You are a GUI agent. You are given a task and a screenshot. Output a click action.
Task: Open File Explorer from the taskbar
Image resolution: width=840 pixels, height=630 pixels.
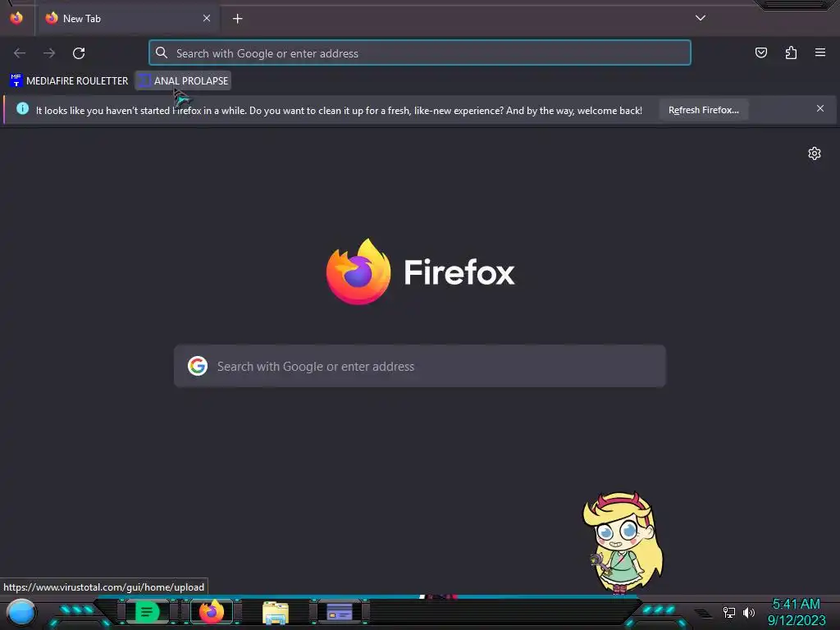click(x=276, y=613)
